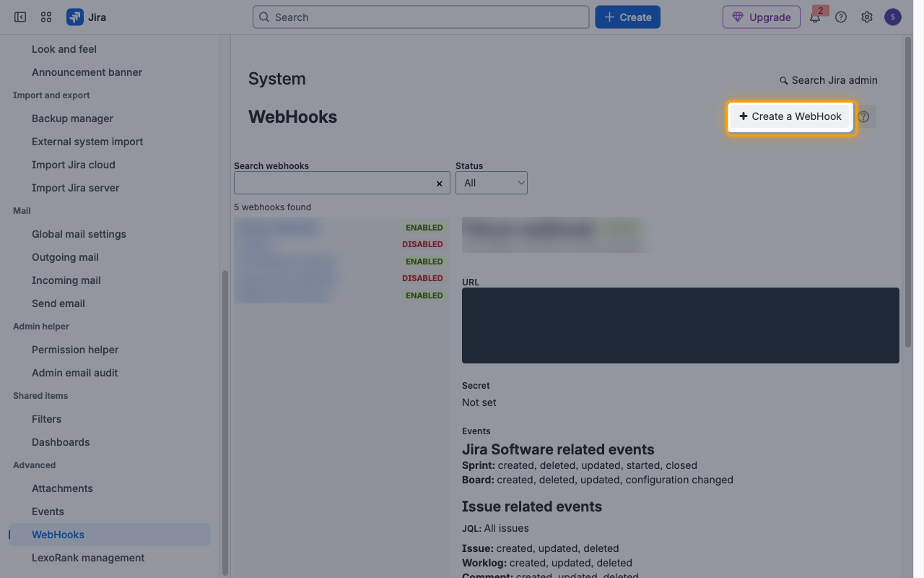The height and width of the screenshot is (578, 924).
Task: Open the notifications bell
Action: tap(815, 17)
